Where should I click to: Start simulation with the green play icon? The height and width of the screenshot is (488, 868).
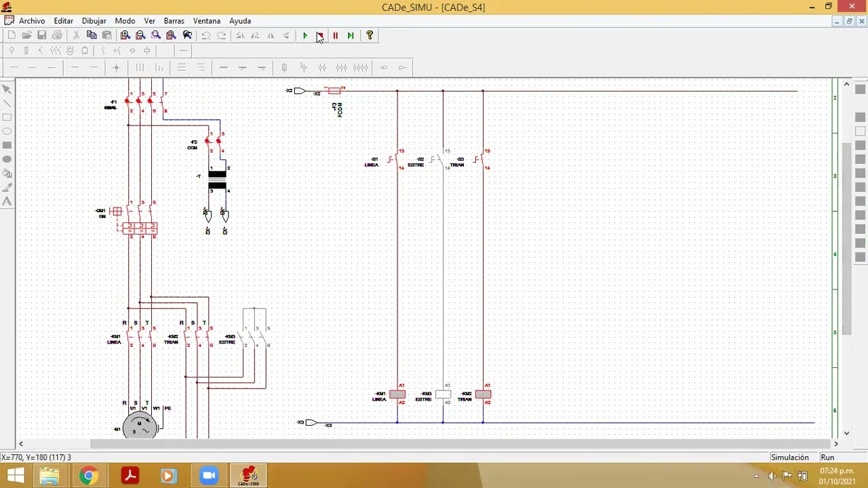coord(305,35)
